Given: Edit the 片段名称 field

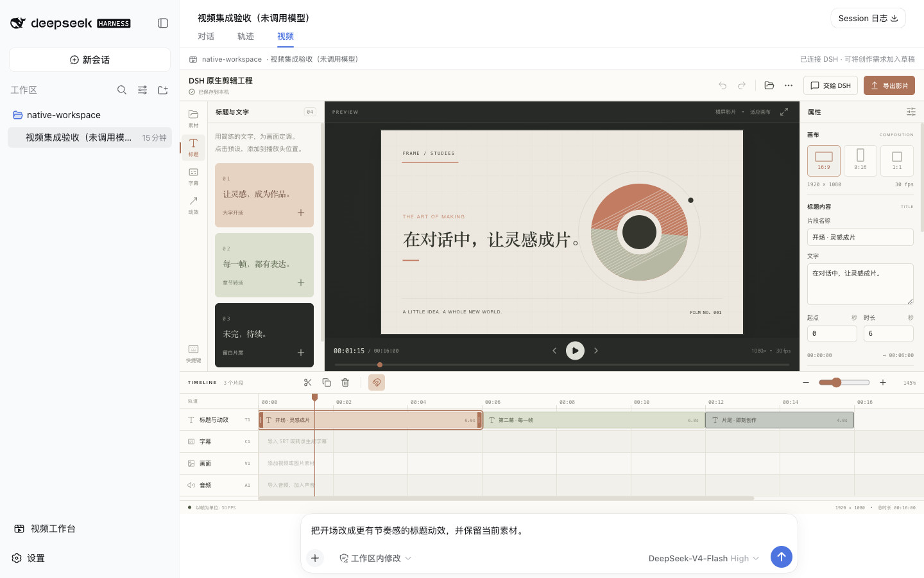Looking at the screenshot, I should point(860,237).
